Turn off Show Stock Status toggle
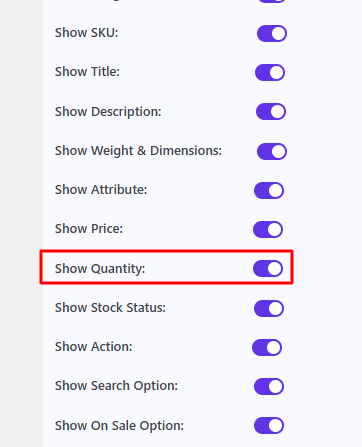This screenshot has height=447, width=362. 269,308
